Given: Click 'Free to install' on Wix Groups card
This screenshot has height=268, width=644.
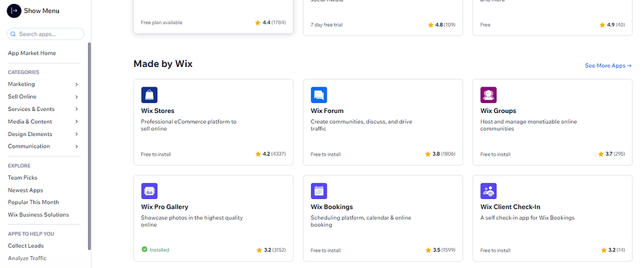Looking at the screenshot, I should click(495, 154).
